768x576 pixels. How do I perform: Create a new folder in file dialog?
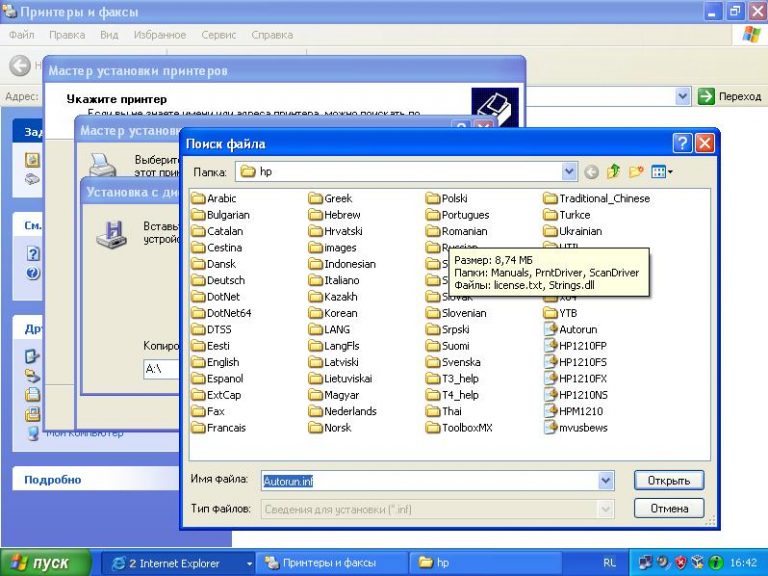click(636, 172)
